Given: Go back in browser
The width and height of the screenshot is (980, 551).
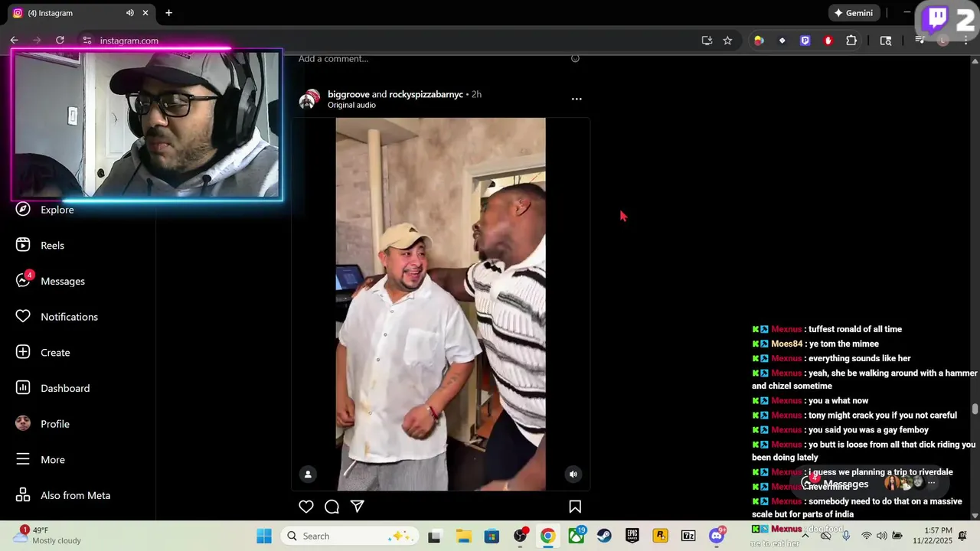Looking at the screenshot, I should point(14,41).
